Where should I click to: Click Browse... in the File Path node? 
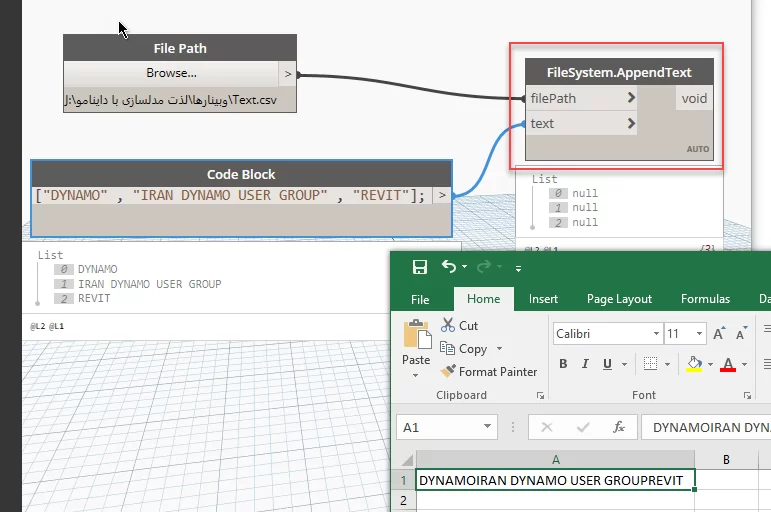(171, 73)
